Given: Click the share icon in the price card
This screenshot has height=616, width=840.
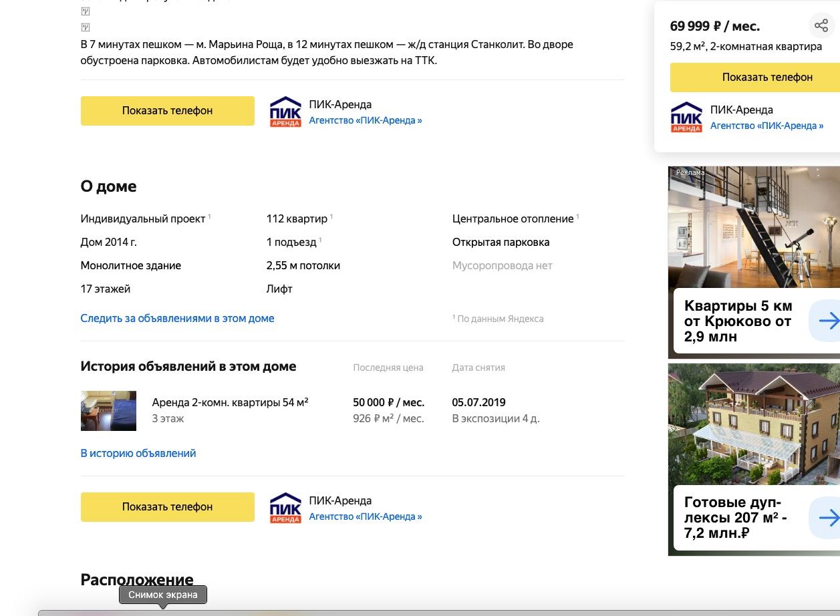Looking at the screenshot, I should (x=821, y=26).
